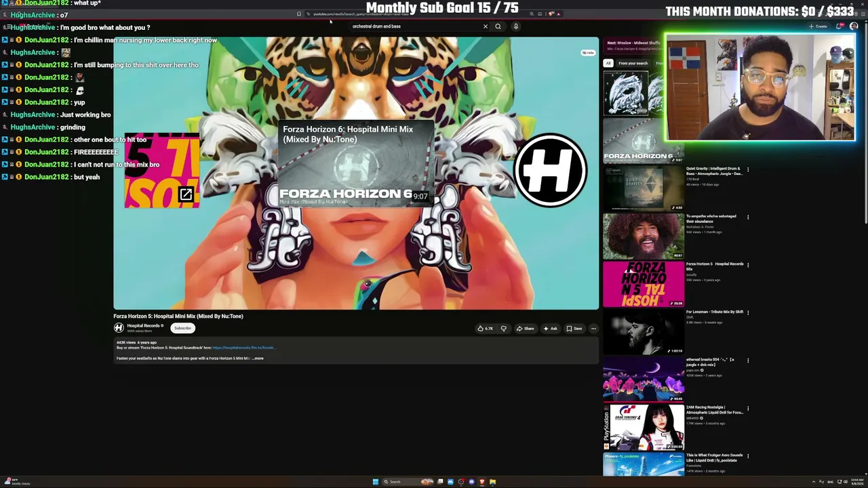
Task: Click the Hide end screen button on the player
Action: 587,52
